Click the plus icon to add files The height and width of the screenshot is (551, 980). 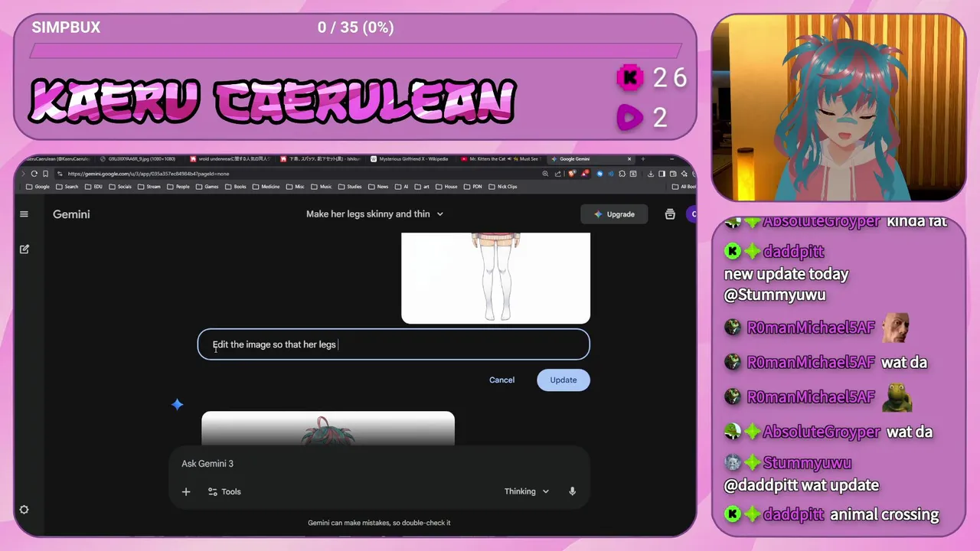pyautogui.click(x=186, y=491)
